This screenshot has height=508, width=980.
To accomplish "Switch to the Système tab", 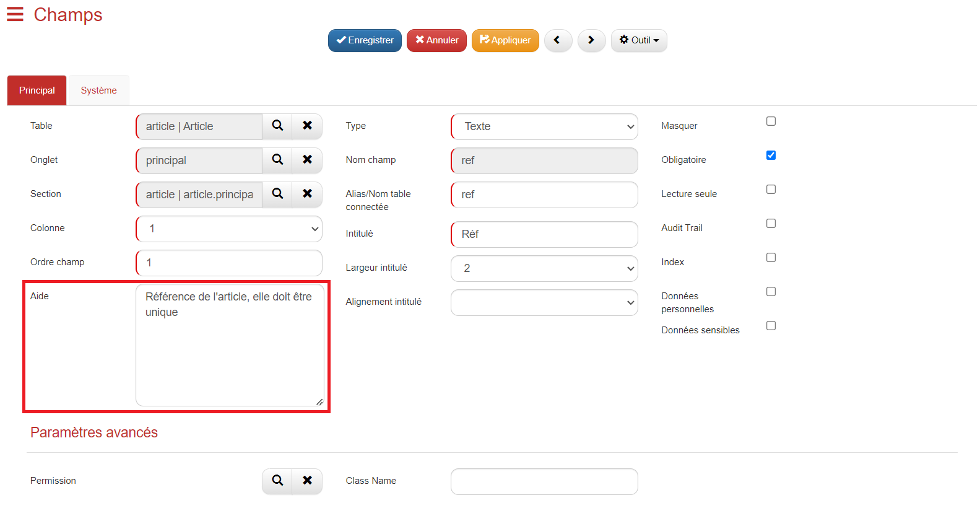I will [x=98, y=90].
